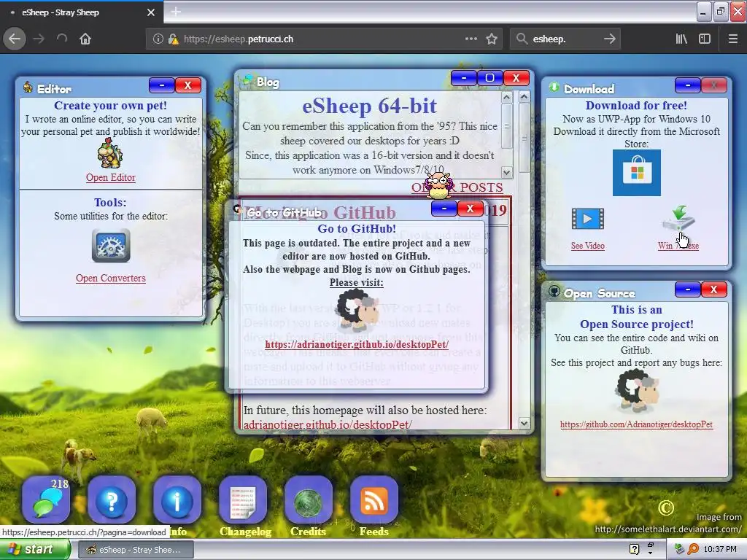
Task: Open the chat bubbles icon with 218
Action: tap(46, 500)
